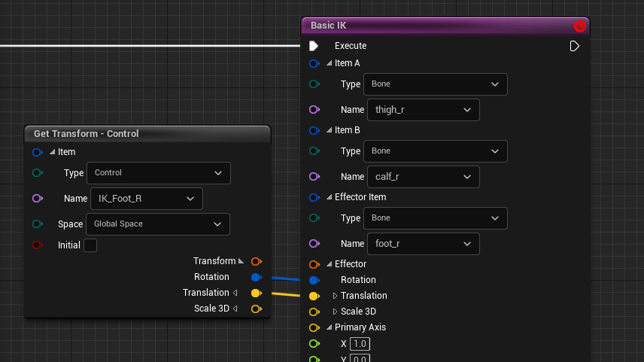Collapse the Effector Item section

click(x=329, y=197)
